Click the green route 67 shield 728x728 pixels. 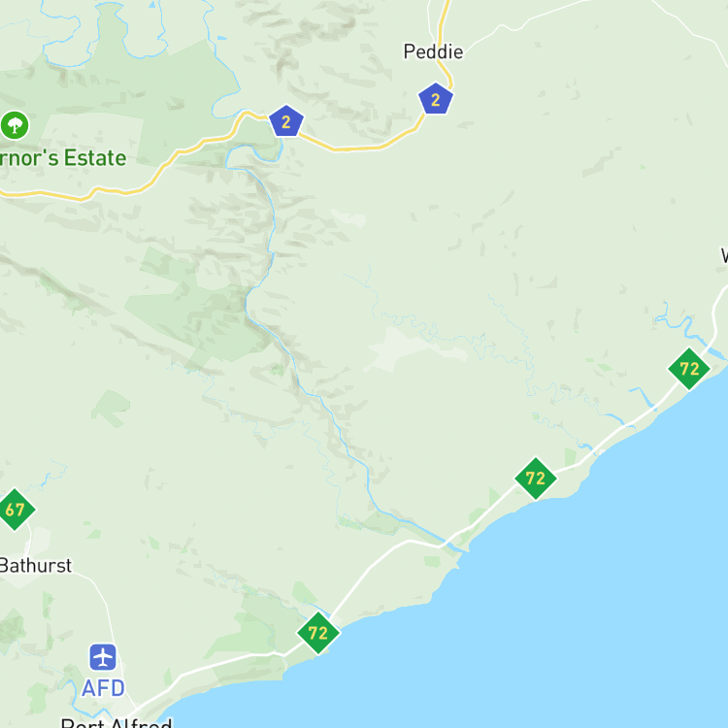(x=14, y=510)
